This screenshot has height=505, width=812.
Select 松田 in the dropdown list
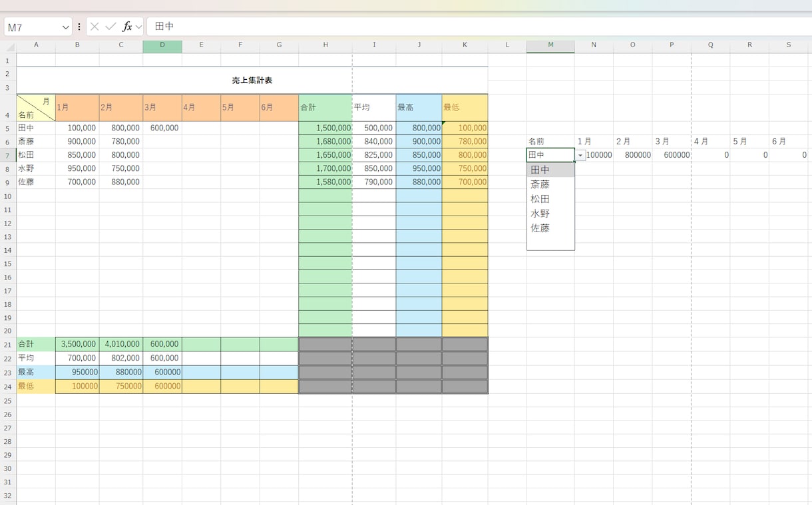(x=550, y=199)
